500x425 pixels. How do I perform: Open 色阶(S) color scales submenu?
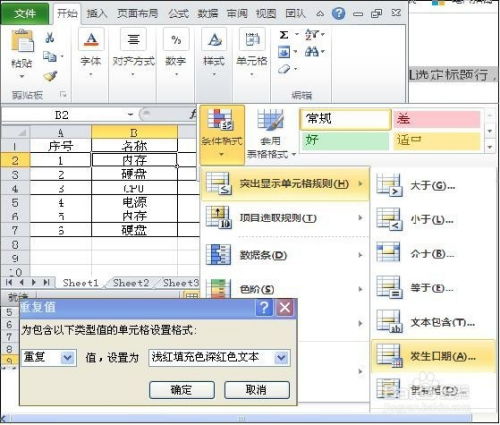285,289
